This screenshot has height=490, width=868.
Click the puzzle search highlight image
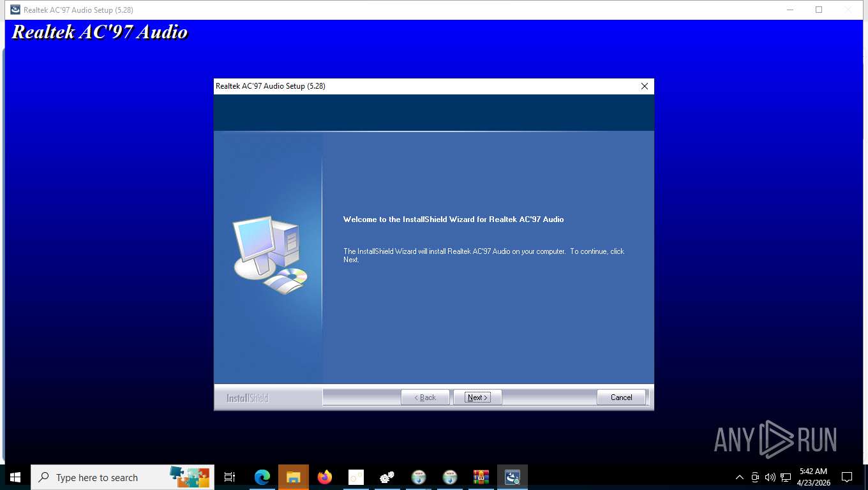190,477
